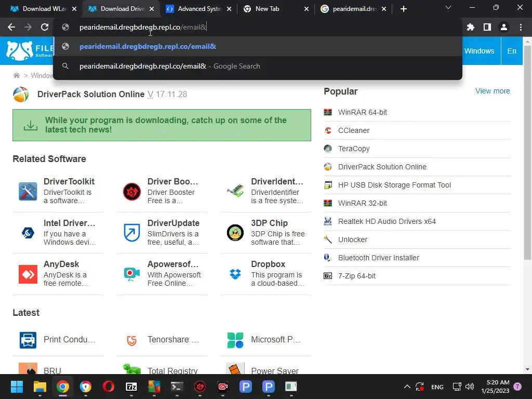Open 7-Zip from the taskbar
Screen dimensions: 532x399
131,387
